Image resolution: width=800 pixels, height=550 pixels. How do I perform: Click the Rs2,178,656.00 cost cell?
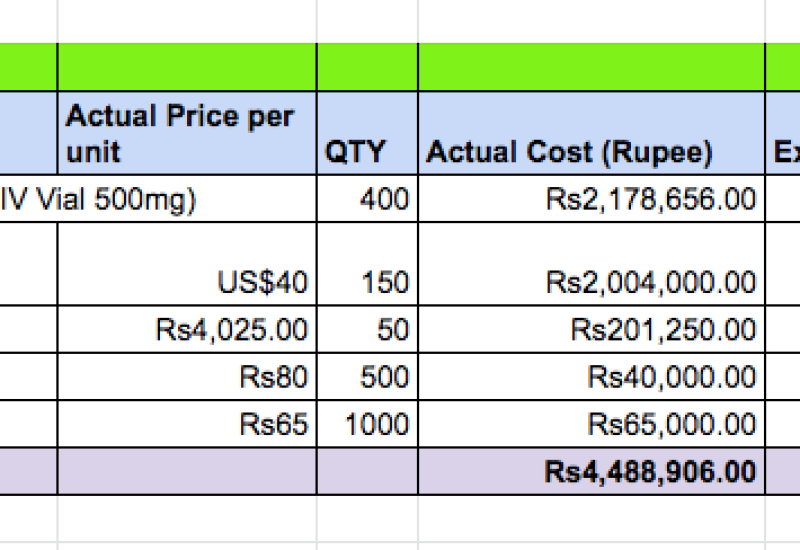tap(591, 199)
